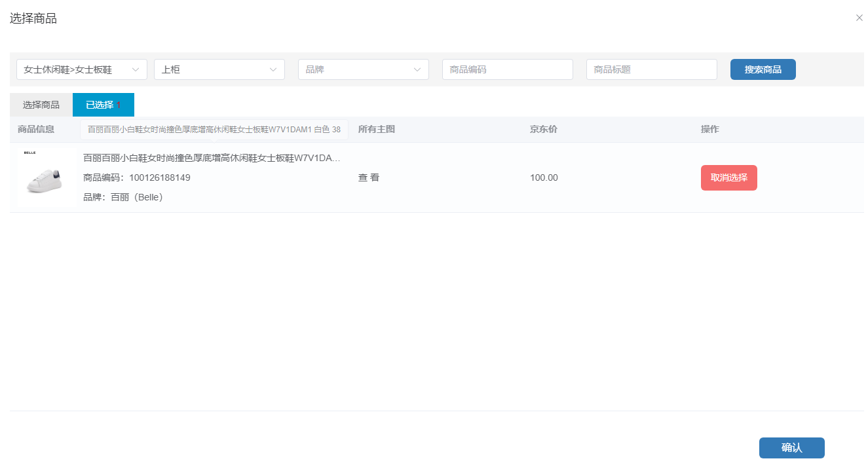
Task: Click the 所有主图 column header
Action: 376,129
